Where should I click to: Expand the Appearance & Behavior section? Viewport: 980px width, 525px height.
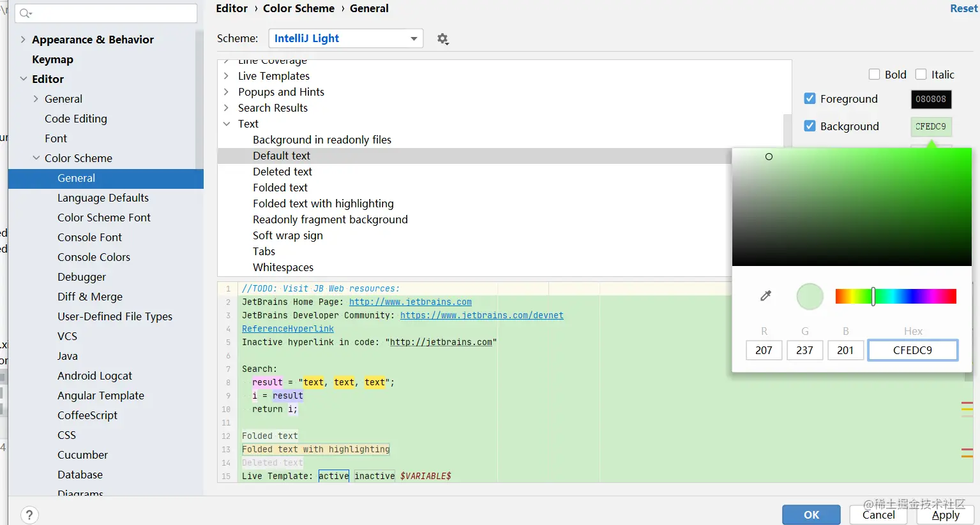click(x=23, y=40)
